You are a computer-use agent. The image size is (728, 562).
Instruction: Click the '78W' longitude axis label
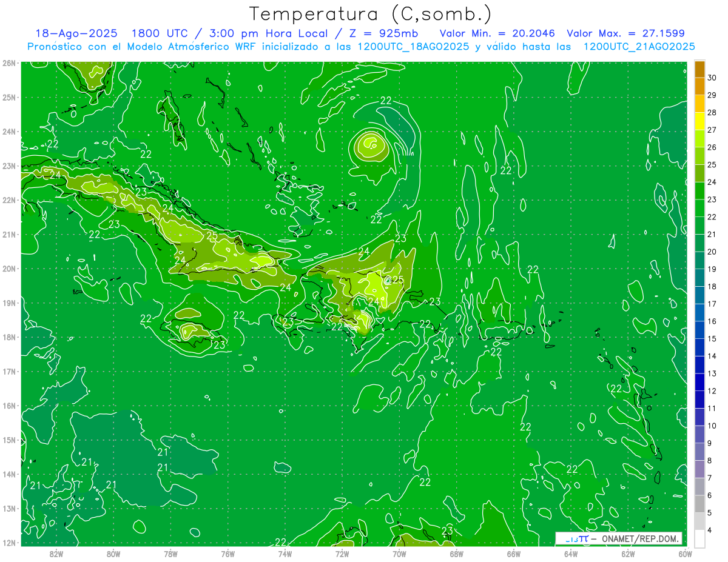(170, 553)
